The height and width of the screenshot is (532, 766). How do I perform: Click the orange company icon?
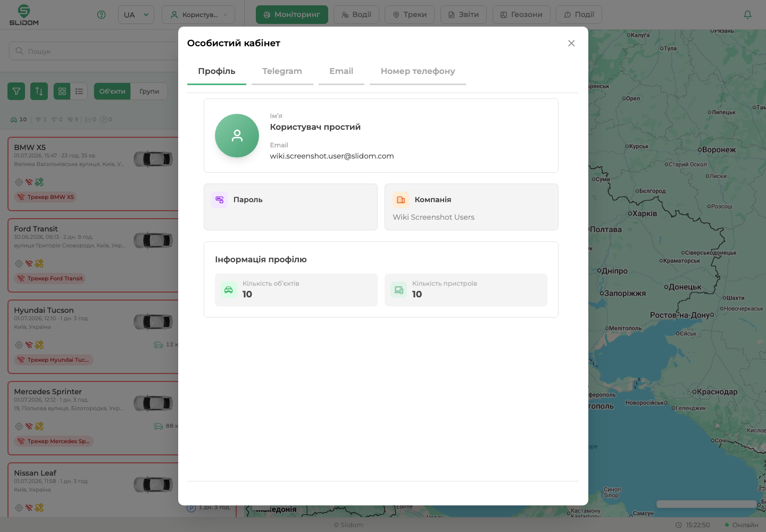[x=401, y=199]
